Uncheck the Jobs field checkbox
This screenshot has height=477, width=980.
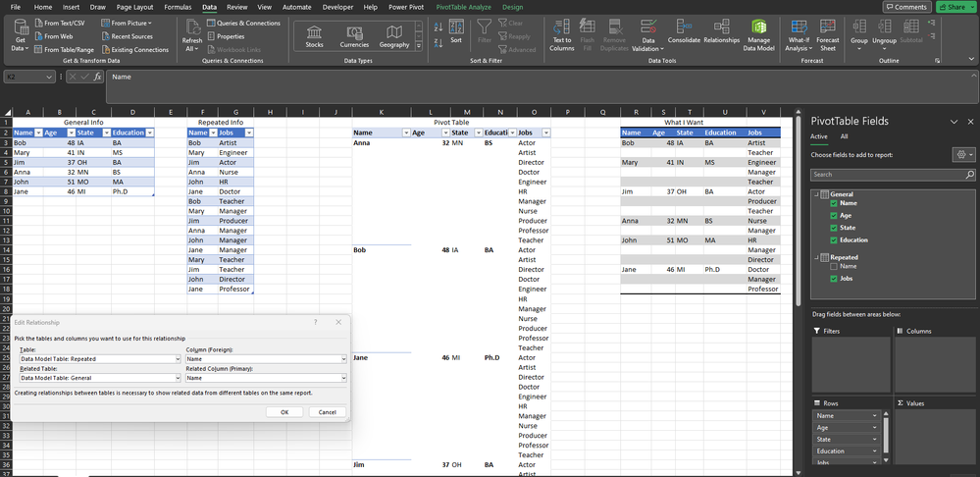coord(834,279)
